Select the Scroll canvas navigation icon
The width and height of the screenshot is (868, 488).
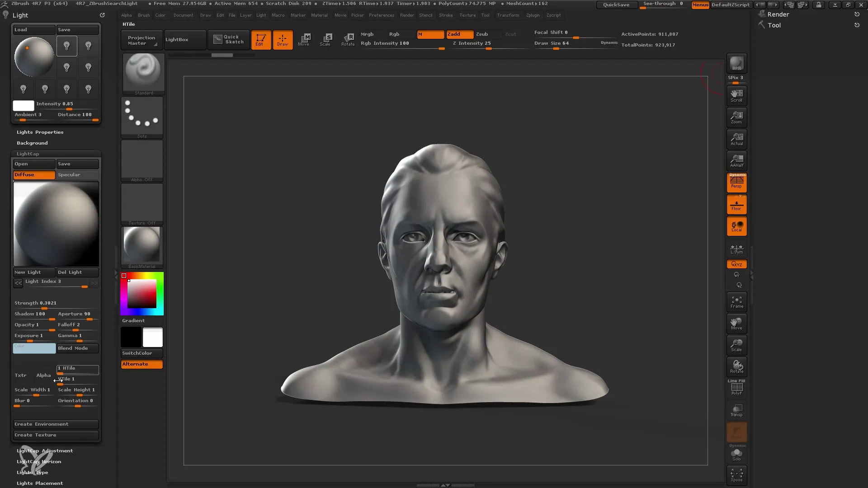click(736, 95)
